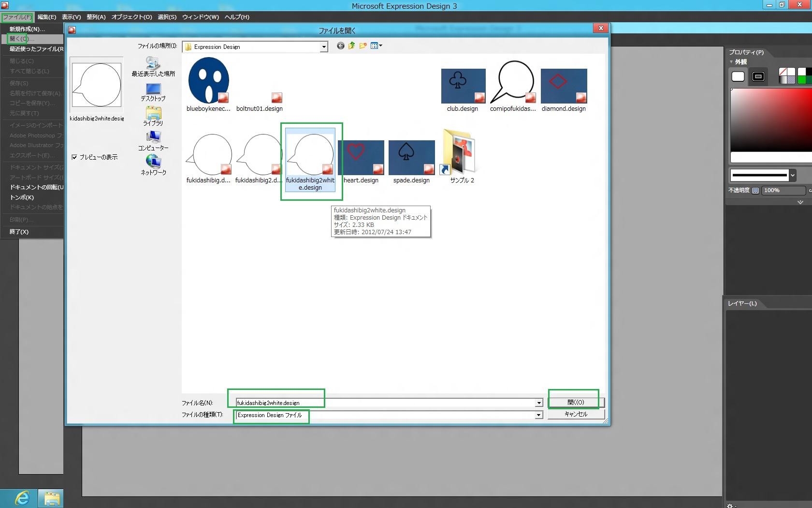Open 最近使ったファイル submenu
Screen dimensions: 812x508
pos(32,49)
